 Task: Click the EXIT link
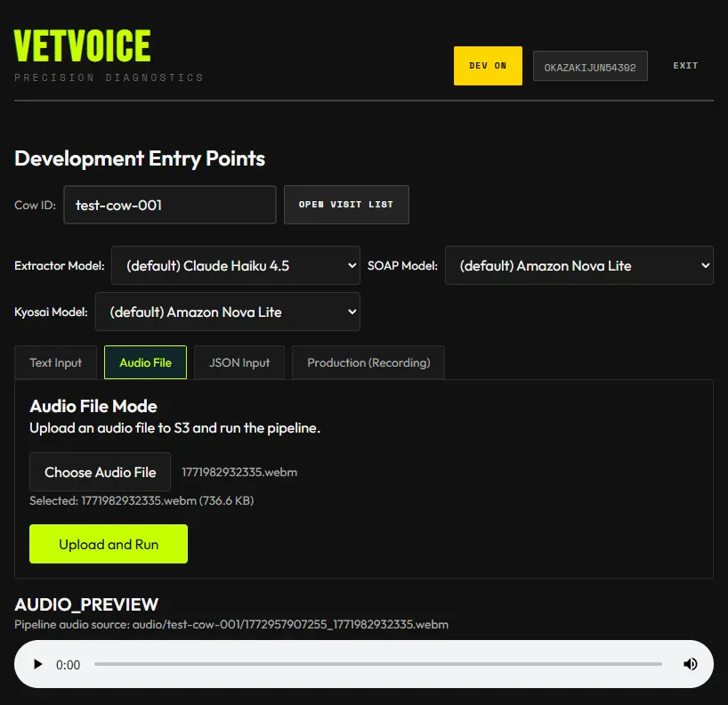(x=685, y=66)
